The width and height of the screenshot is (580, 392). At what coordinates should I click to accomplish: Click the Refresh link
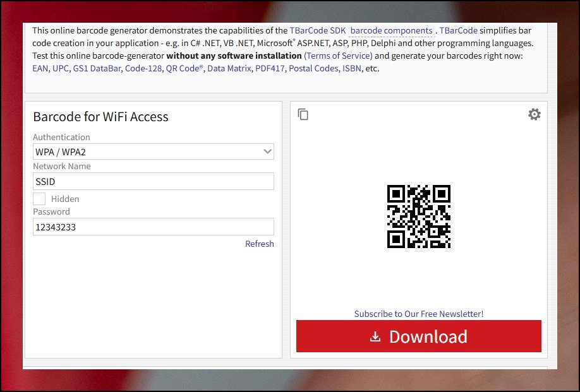[x=260, y=244]
